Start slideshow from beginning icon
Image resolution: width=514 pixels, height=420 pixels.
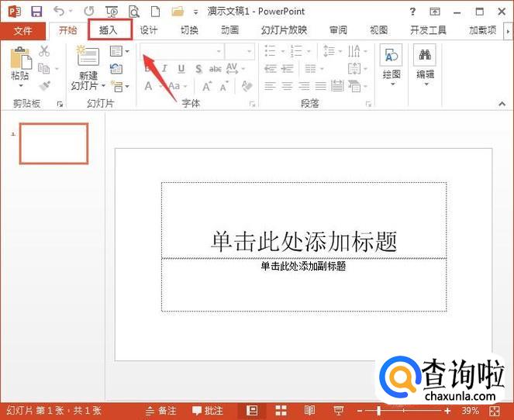click(x=112, y=12)
